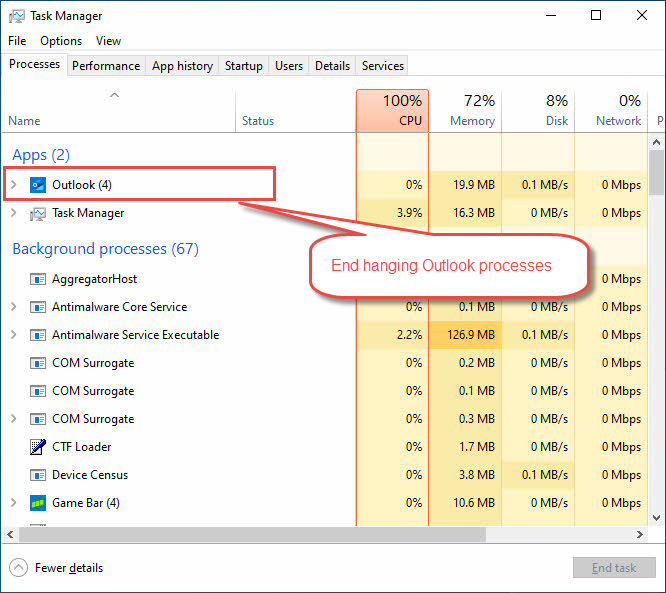Click the AggregatorHost process icon
The width and height of the screenshot is (666, 593).
tap(38, 279)
